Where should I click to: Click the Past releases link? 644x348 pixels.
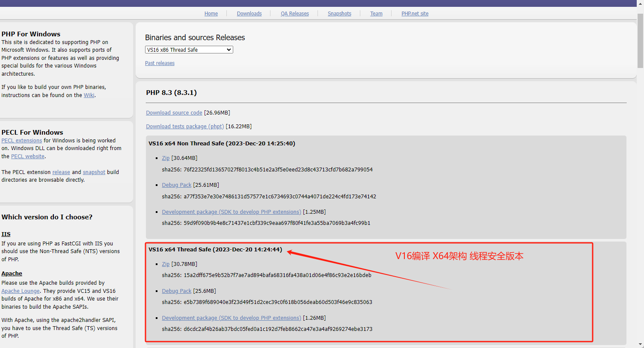coord(160,63)
